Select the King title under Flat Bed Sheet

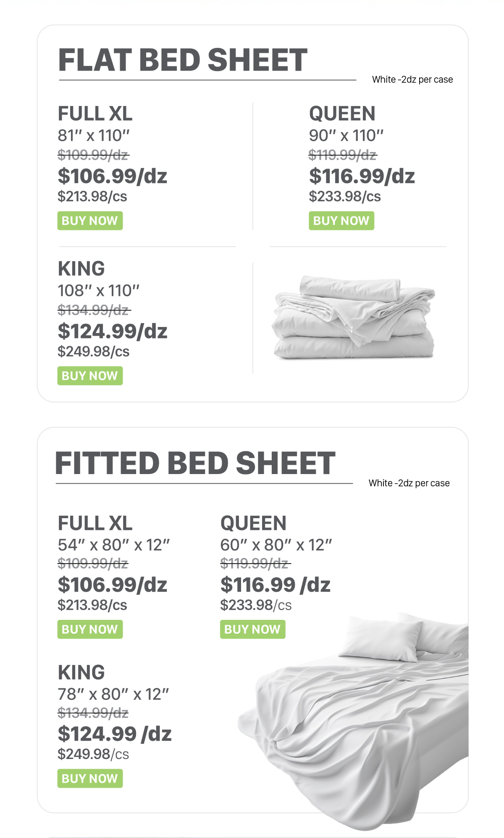coord(81,269)
